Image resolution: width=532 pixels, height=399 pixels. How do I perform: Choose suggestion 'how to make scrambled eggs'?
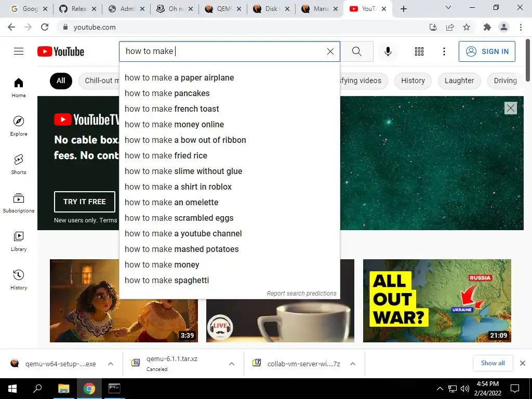[x=229, y=218]
